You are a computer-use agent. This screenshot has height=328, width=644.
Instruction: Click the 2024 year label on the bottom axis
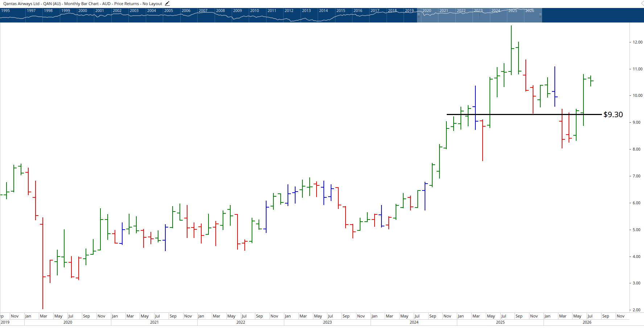414,322
